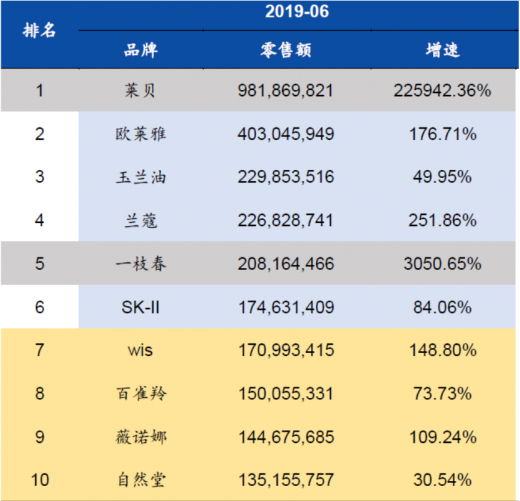Click the 玉兰油 brand cell
The width and height of the screenshot is (520, 501).
(141, 177)
